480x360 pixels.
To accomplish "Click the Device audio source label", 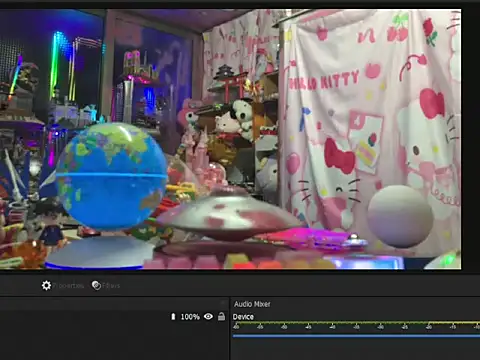I will [x=243, y=317].
